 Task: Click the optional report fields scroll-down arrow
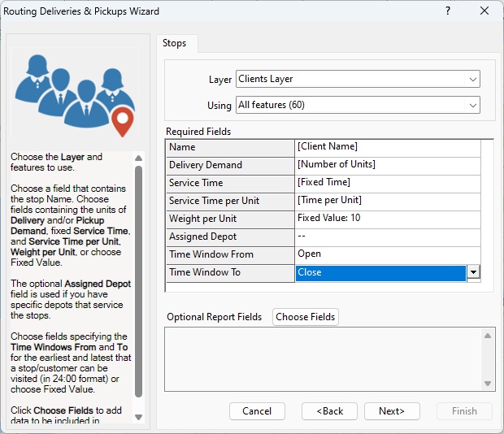(488, 384)
